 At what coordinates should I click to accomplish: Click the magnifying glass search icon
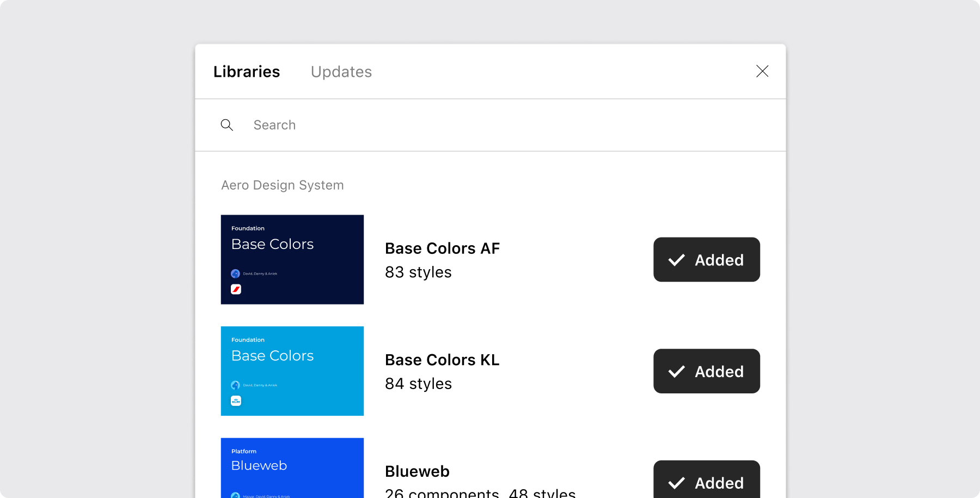(x=226, y=125)
